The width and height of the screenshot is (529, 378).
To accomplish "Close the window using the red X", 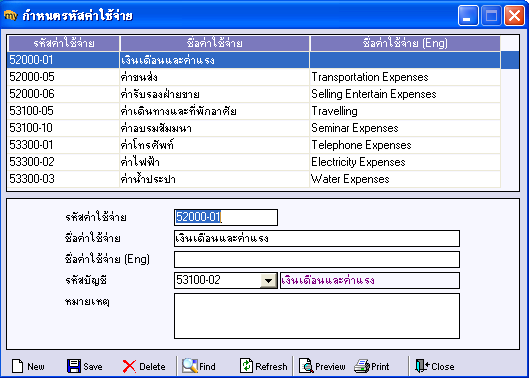I will point(514,16).
